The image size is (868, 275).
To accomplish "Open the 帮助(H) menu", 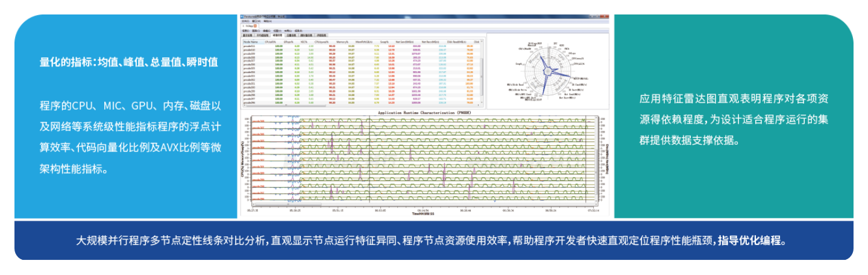I will (268, 21).
